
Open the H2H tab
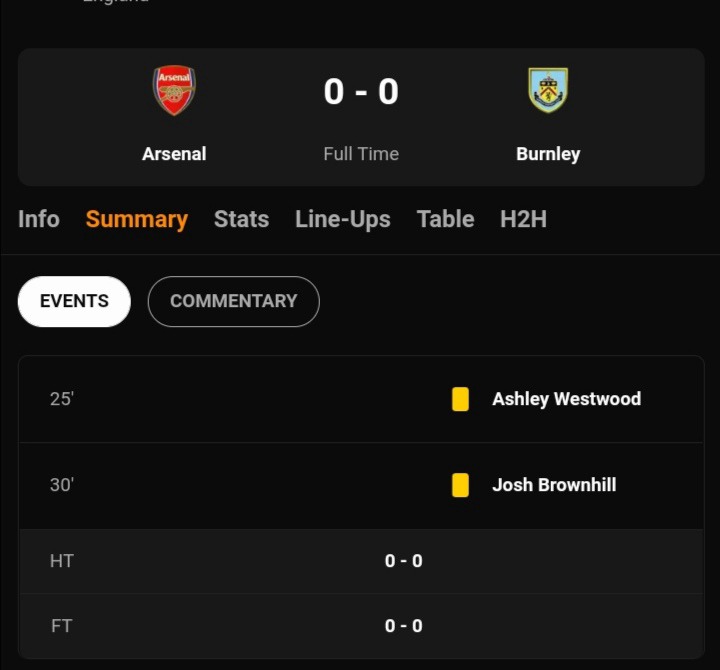[523, 219]
